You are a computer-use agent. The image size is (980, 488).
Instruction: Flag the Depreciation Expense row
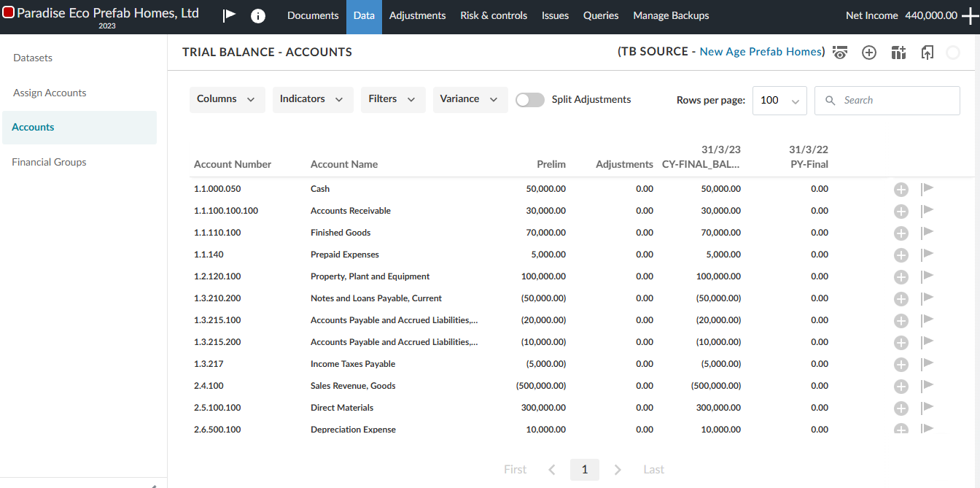tap(927, 429)
